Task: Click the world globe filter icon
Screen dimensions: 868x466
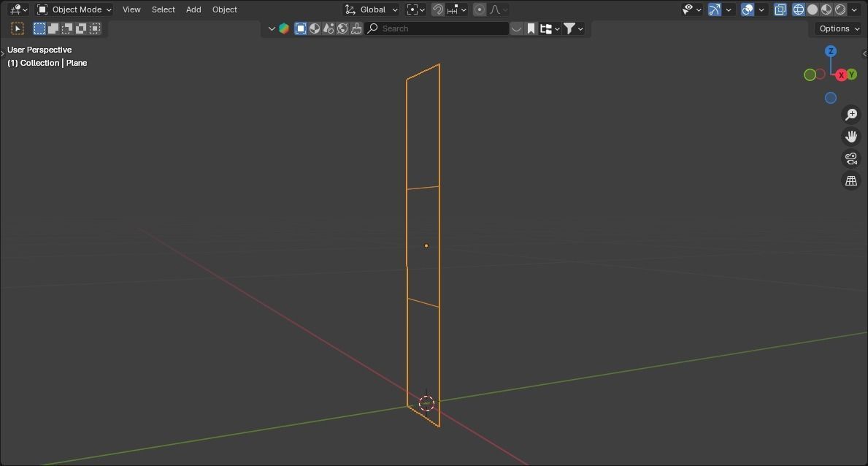Action: [342, 28]
